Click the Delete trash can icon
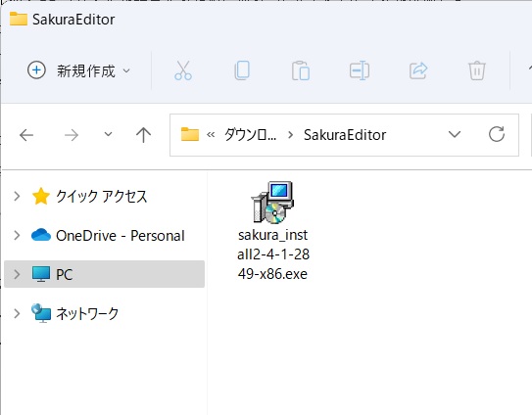The height and width of the screenshot is (415, 532). pyautogui.click(x=477, y=70)
